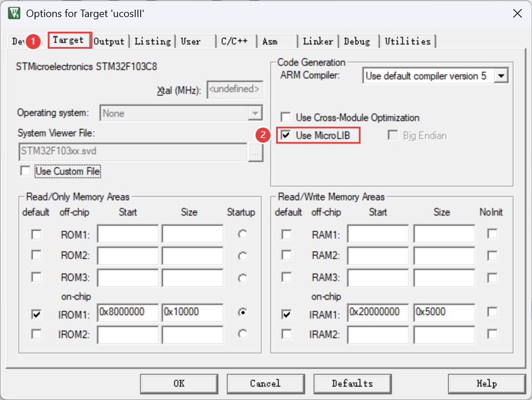Open the Help button

coord(487,384)
